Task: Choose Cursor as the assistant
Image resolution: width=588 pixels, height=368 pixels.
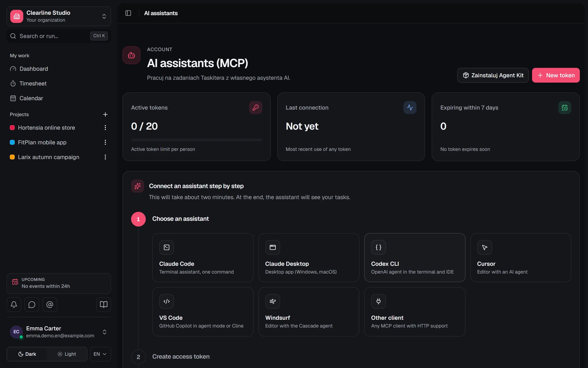Action: (x=521, y=258)
